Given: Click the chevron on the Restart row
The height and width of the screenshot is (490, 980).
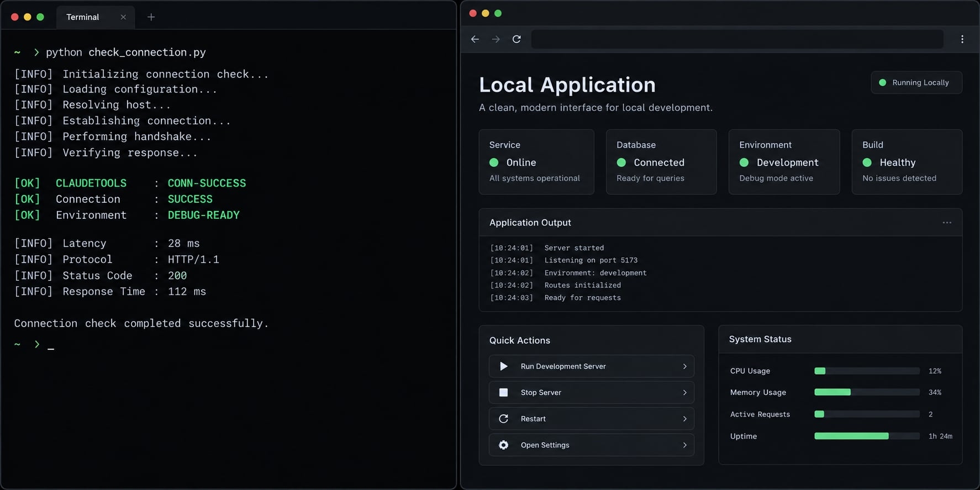Looking at the screenshot, I should pos(684,419).
